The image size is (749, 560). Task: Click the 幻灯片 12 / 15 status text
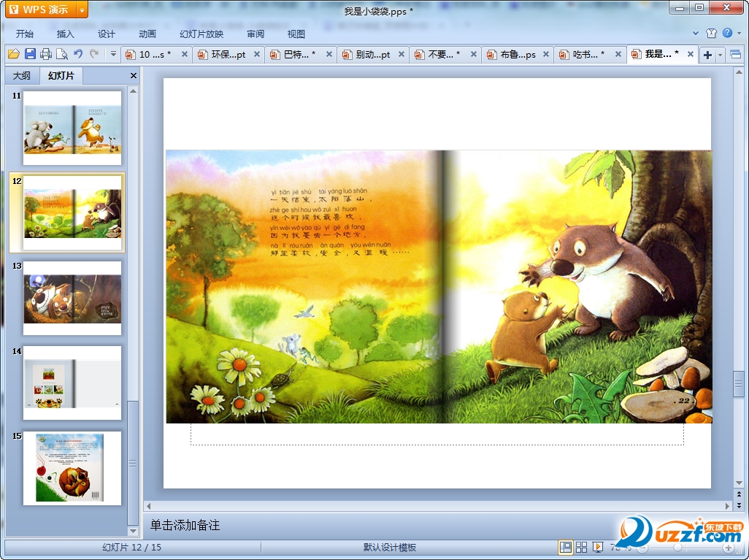132,548
